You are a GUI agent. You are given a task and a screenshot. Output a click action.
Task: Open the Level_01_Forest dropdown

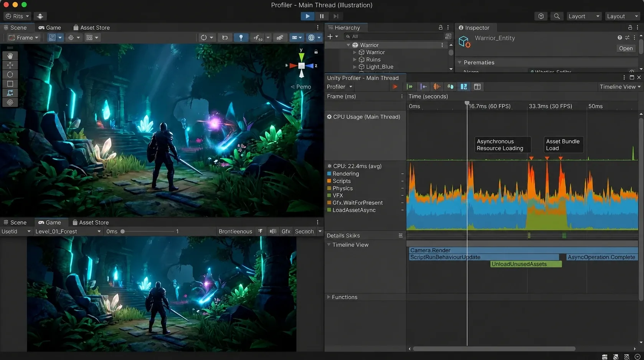(68, 231)
